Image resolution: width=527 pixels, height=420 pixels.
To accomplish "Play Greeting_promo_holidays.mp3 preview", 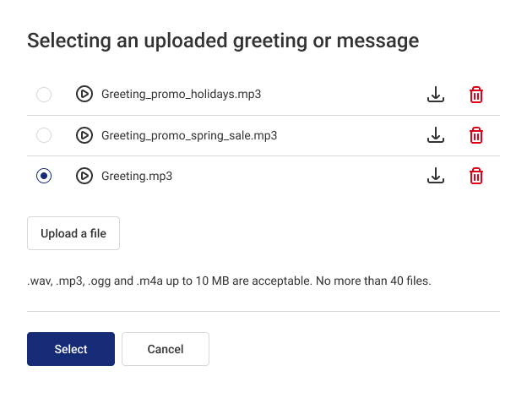I will point(84,94).
